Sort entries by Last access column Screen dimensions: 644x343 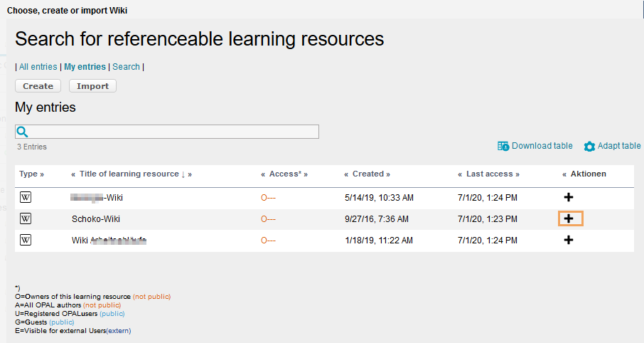tap(488, 174)
